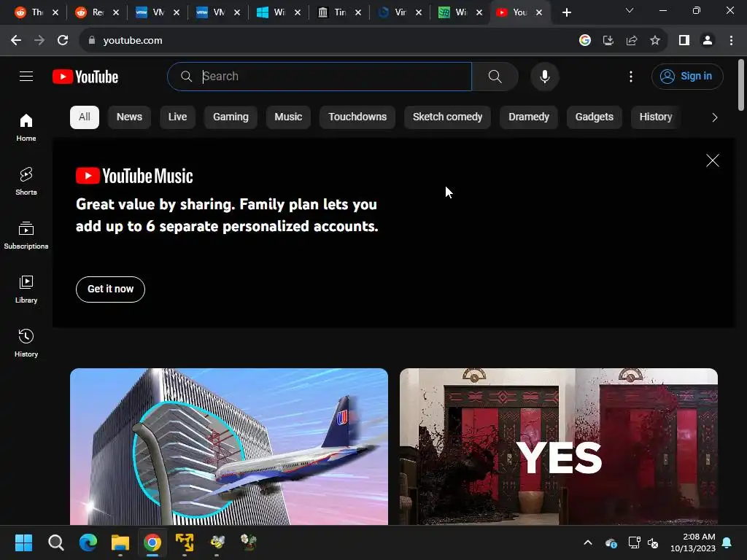Open YouTube settings three-dot menu
This screenshot has width=747, height=560.
[x=631, y=77]
